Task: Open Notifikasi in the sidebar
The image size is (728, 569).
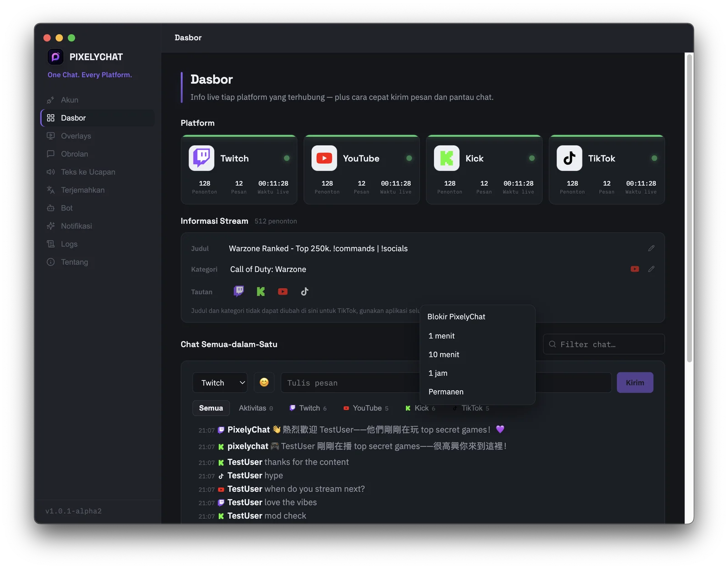Action: [97, 226]
